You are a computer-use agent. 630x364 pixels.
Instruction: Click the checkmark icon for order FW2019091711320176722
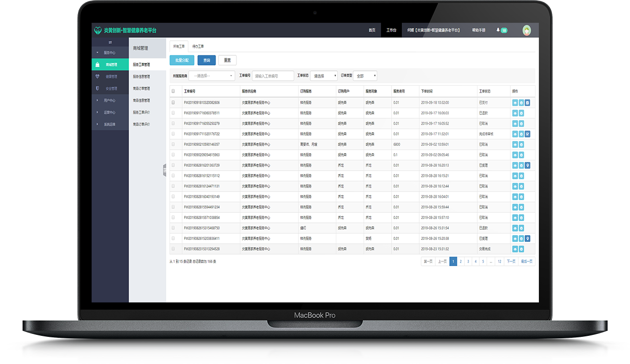pos(527,134)
